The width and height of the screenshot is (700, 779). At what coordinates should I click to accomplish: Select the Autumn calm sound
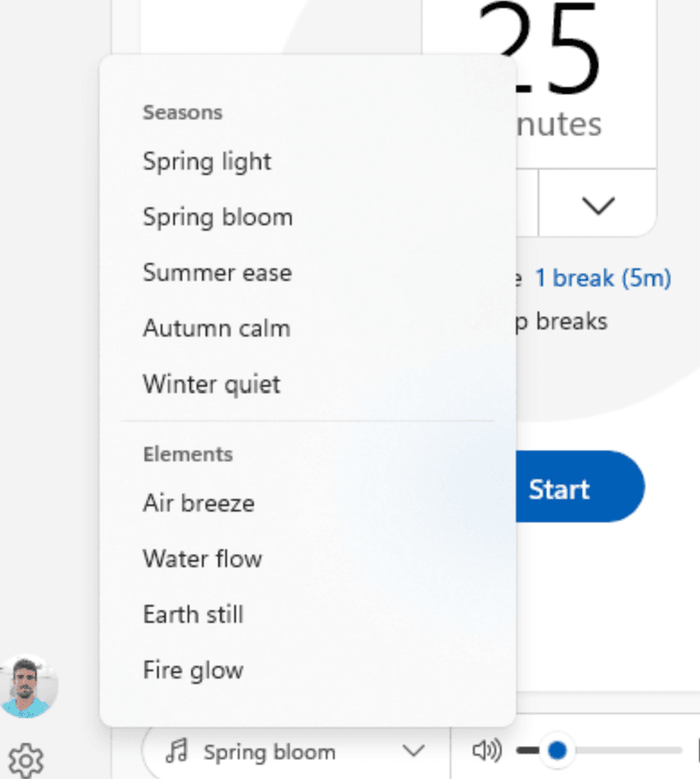click(x=216, y=328)
